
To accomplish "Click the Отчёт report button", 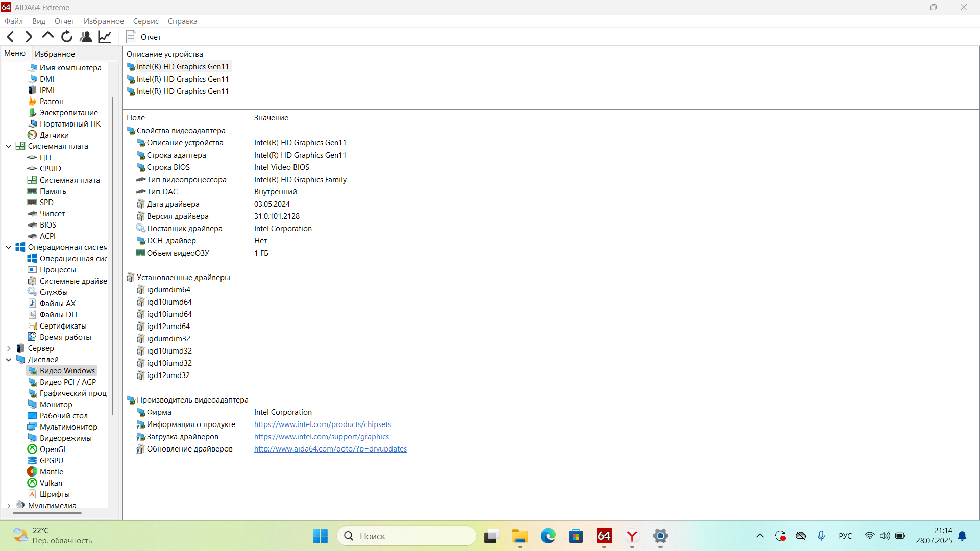I will 144,37.
